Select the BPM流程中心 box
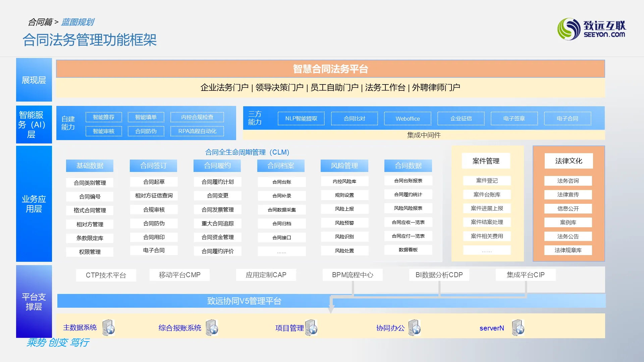Screen dimensions: 644x362 coord(353,275)
